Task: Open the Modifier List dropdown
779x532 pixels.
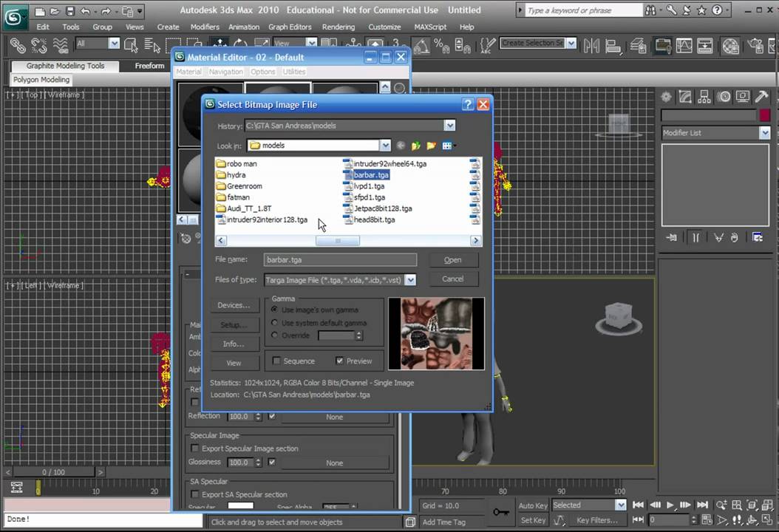Action: [x=765, y=132]
